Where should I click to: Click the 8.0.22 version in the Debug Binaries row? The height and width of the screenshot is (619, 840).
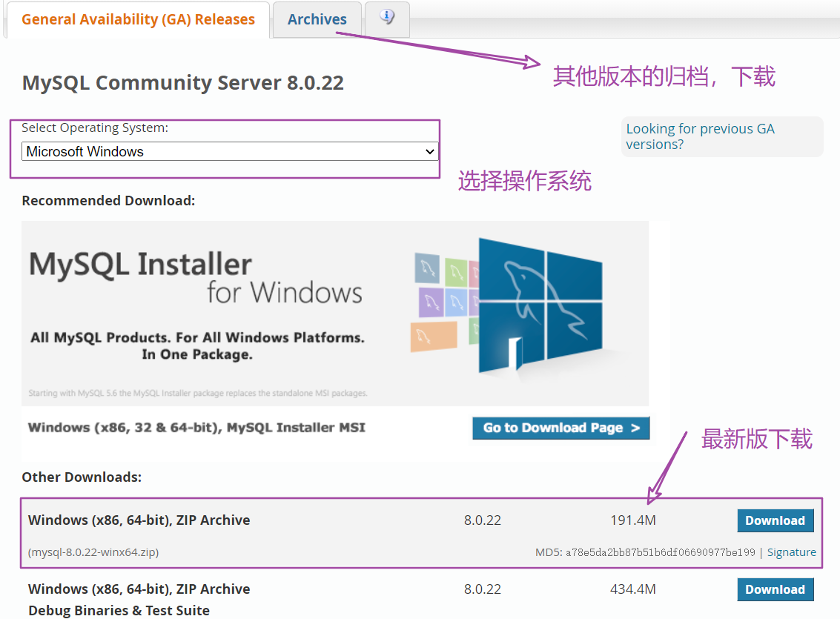pyautogui.click(x=482, y=589)
